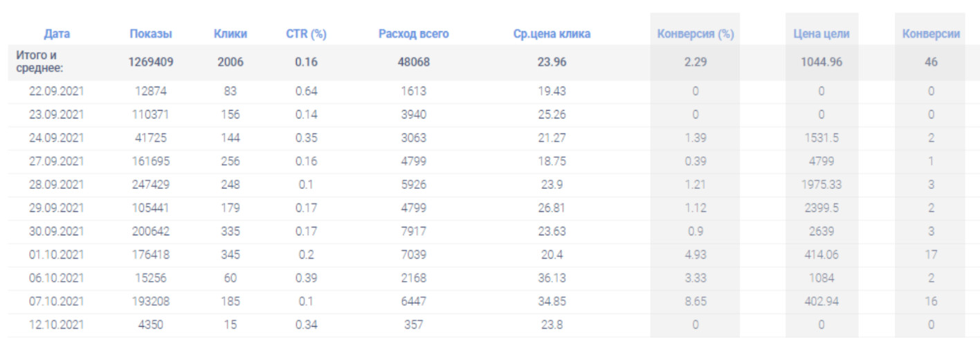This screenshot has height=362, width=980.
Task: Select the 07.10.2021 date cell
Action: click(57, 302)
